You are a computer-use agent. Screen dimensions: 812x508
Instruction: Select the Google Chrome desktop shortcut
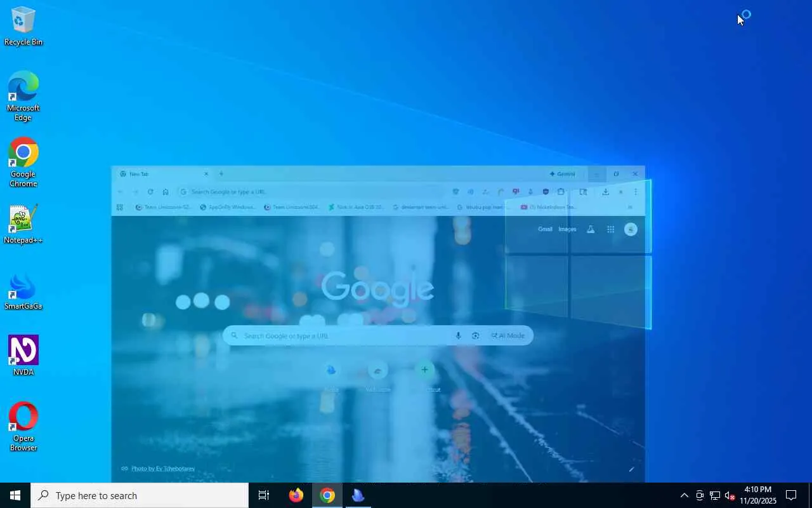pyautogui.click(x=23, y=162)
